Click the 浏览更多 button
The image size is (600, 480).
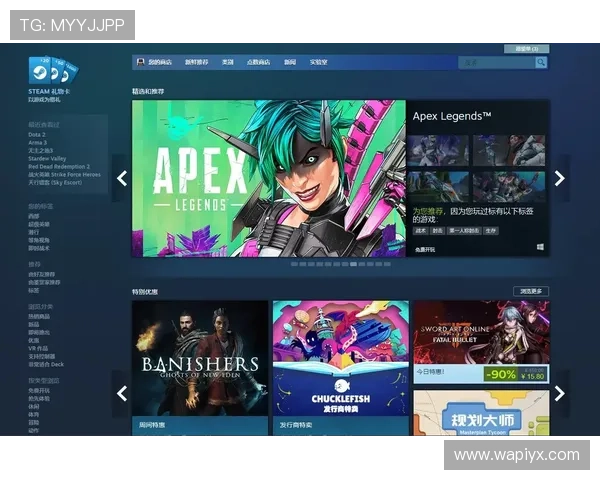point(531,291)
